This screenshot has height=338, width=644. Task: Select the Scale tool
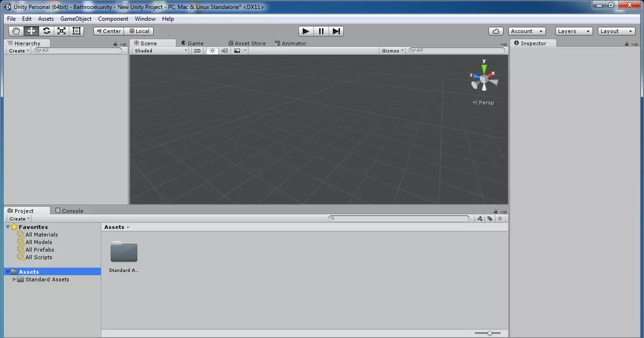click(61, 31)
